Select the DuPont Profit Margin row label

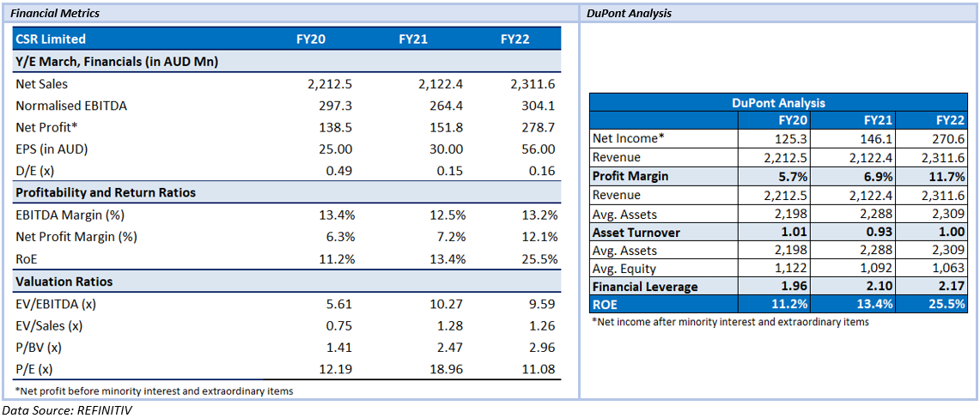point(630,176)
